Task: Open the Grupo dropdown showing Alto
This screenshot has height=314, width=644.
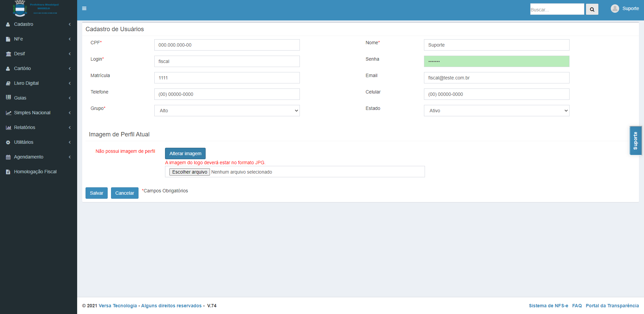Action: [227, 111]
